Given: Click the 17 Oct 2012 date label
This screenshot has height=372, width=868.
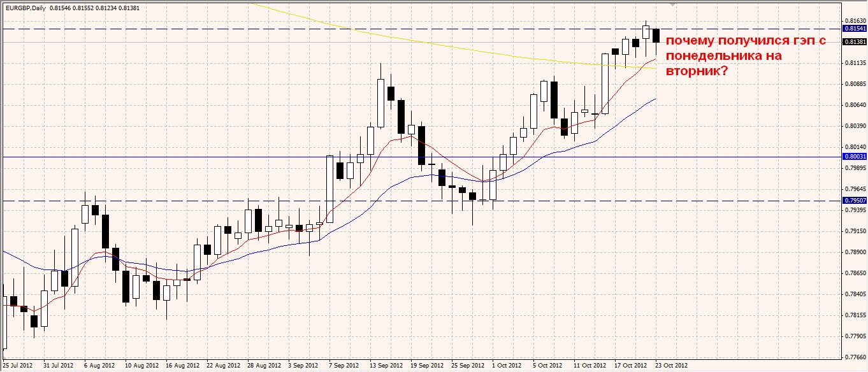Looking at the screenshot, I should click(631, 366).
